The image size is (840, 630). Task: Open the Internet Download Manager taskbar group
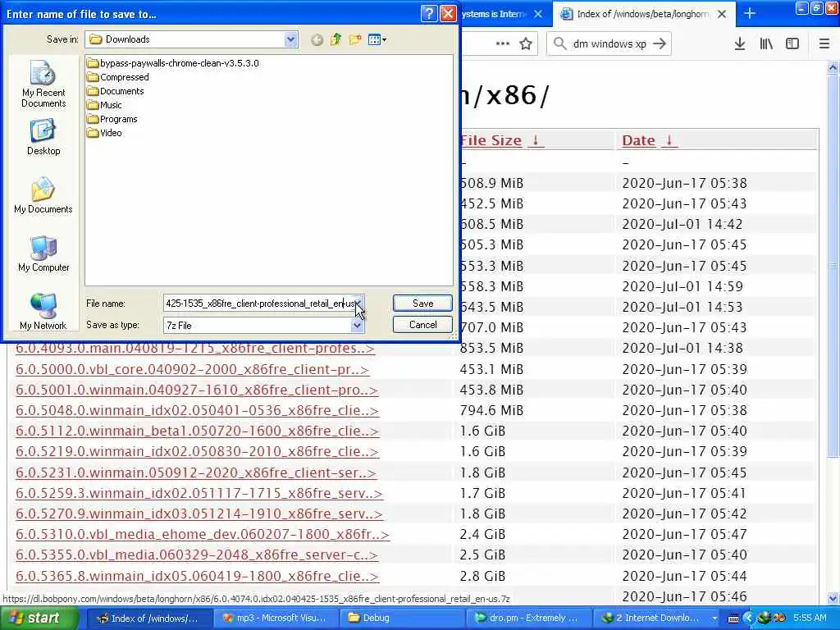click(657, 619)
